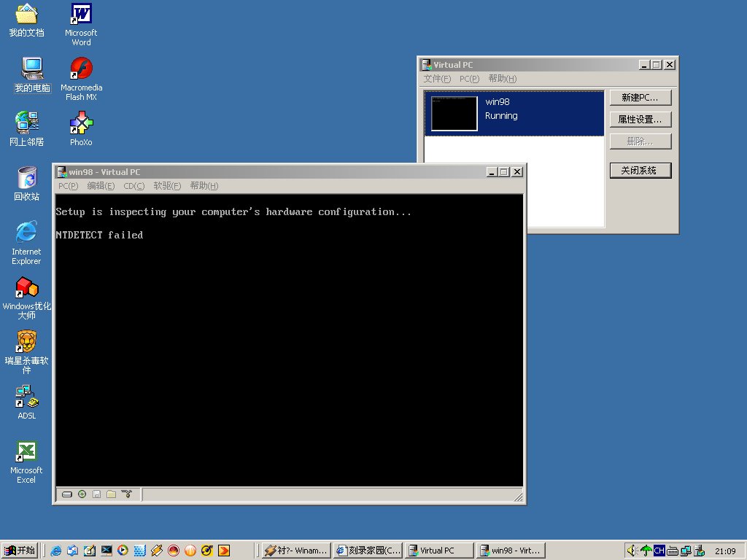The image size is (747, 560).
Task: Select the 回收站 recycle bin icon
Action: point(27,184)
